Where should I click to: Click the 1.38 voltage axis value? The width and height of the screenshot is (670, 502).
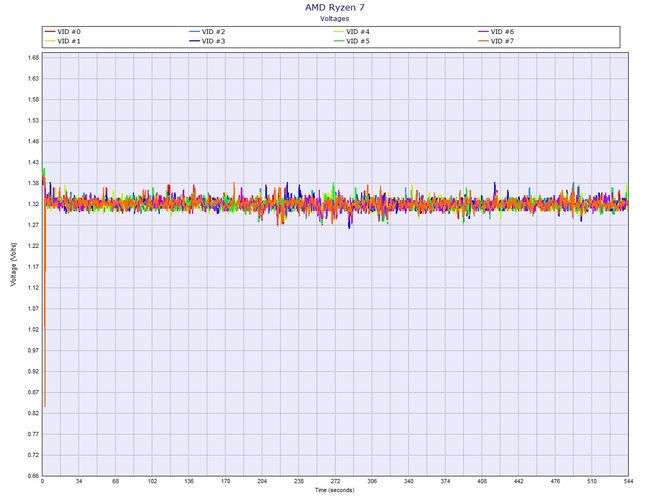tap(34, 183)
